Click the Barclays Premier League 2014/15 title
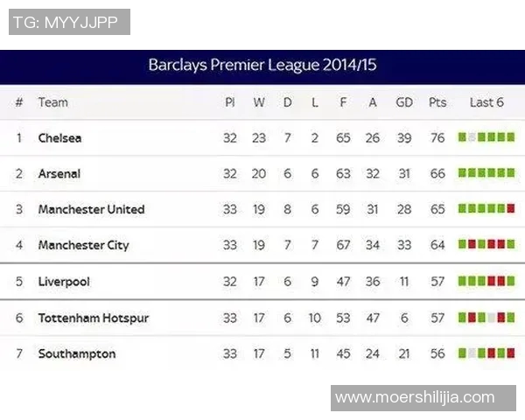The width and height of the screenshot is (525, 420). coord(262,66)
